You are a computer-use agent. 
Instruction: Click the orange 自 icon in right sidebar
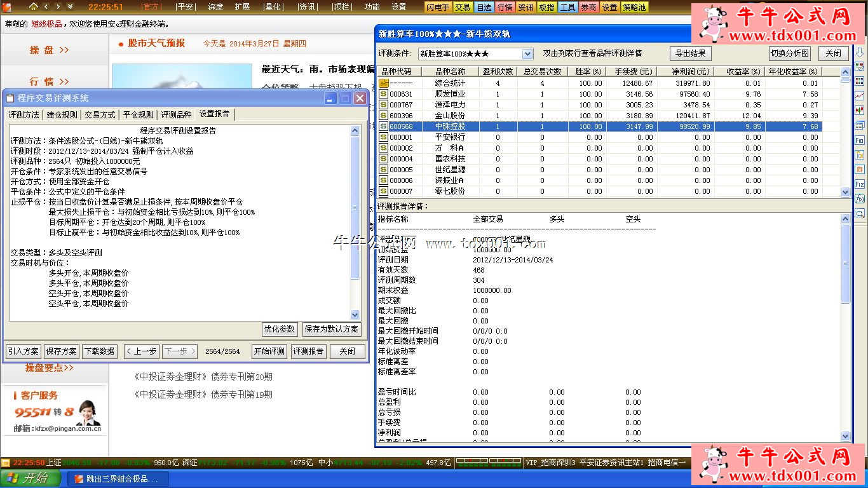pos(860,169)
